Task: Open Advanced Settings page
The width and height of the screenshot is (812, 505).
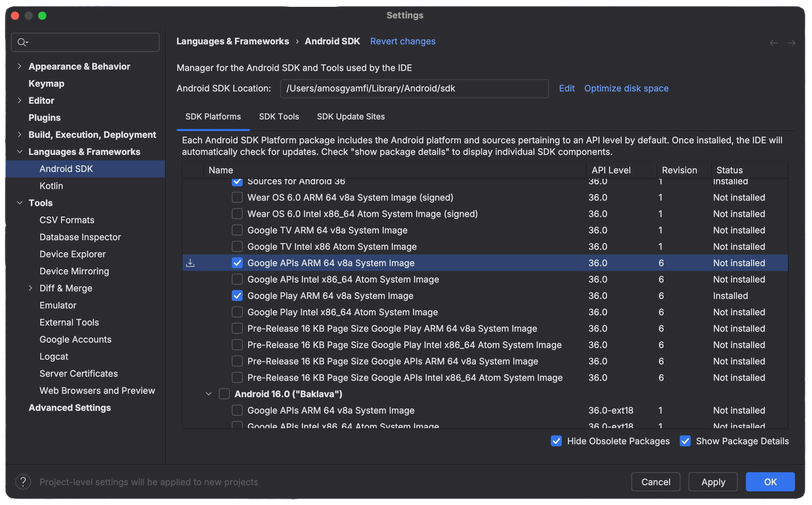Action: tap(70, 408)
